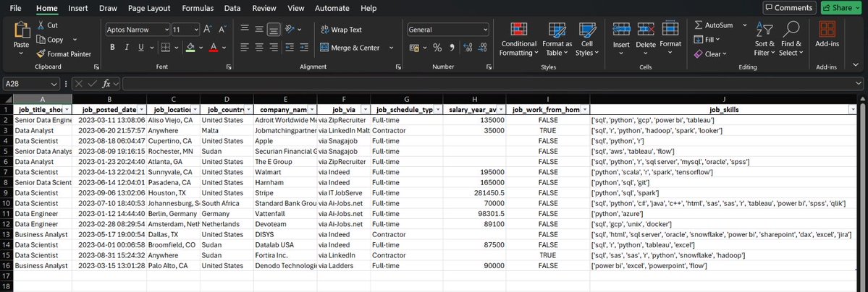Click the Orientation text-angle icon

pos(290,30)
